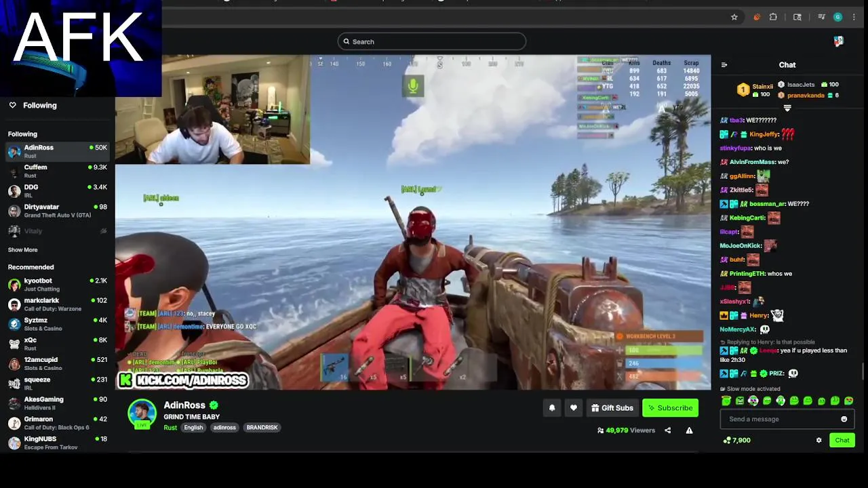Click AdinRoss's verified badge
The width and height of the screenshot is (868, 488).
pos(214,405)
